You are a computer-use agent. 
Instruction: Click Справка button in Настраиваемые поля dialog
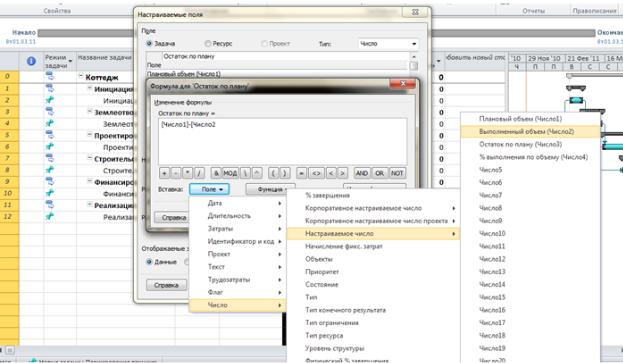pyautogui.click(x=166, y=285)
